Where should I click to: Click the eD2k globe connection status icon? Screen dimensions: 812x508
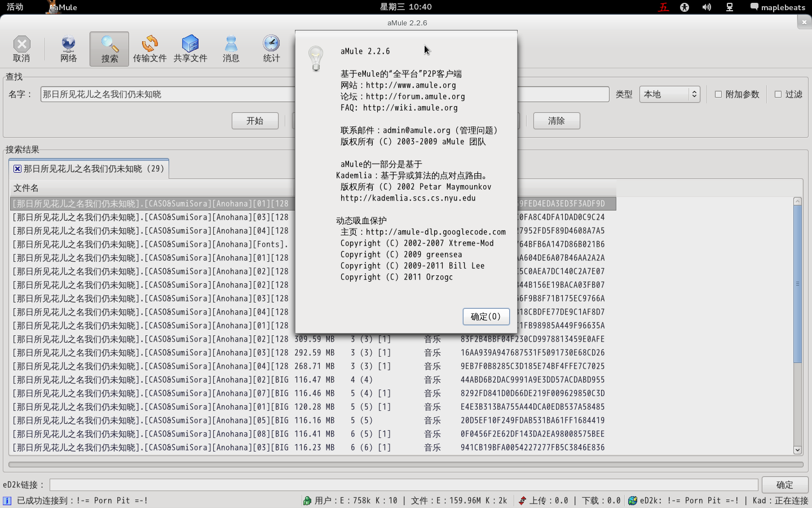click(x=633, y=501)
